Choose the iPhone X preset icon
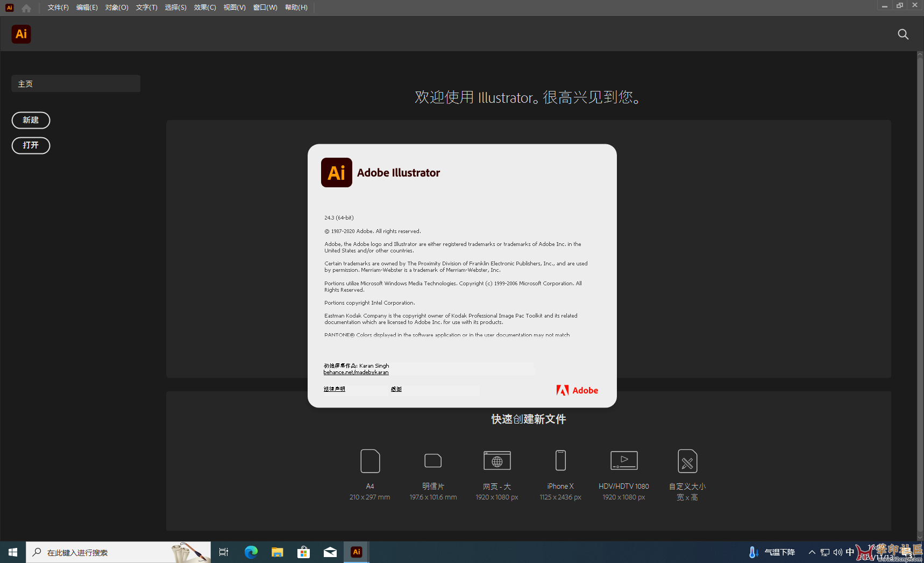Image resolution: width=924 pixels, height=563 pixels. [560, 461]
